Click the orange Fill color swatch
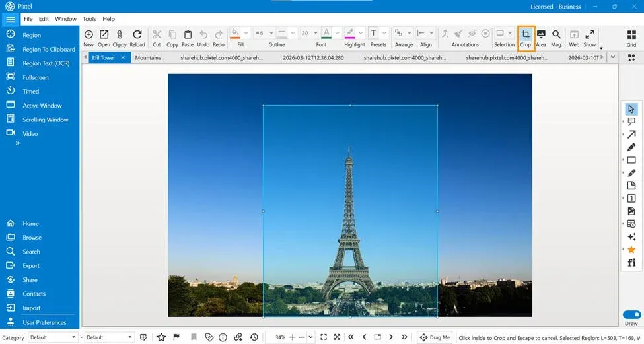 [x=235, y=34]
